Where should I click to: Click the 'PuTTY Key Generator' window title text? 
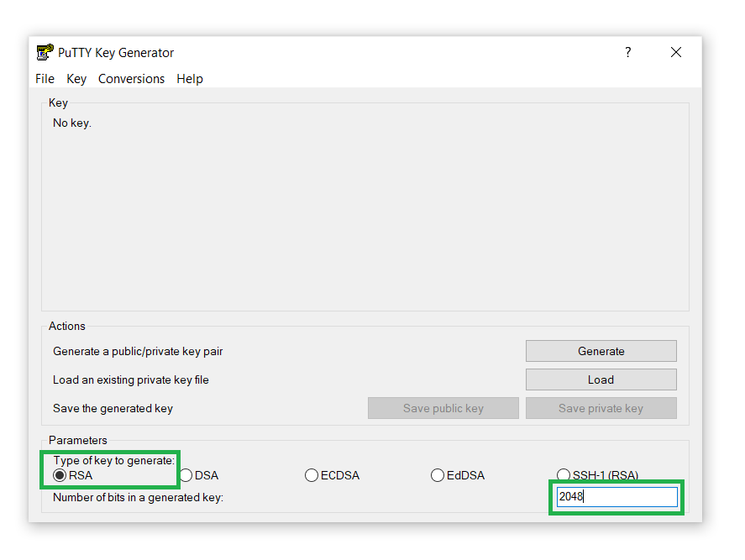(x=116, y=53)
